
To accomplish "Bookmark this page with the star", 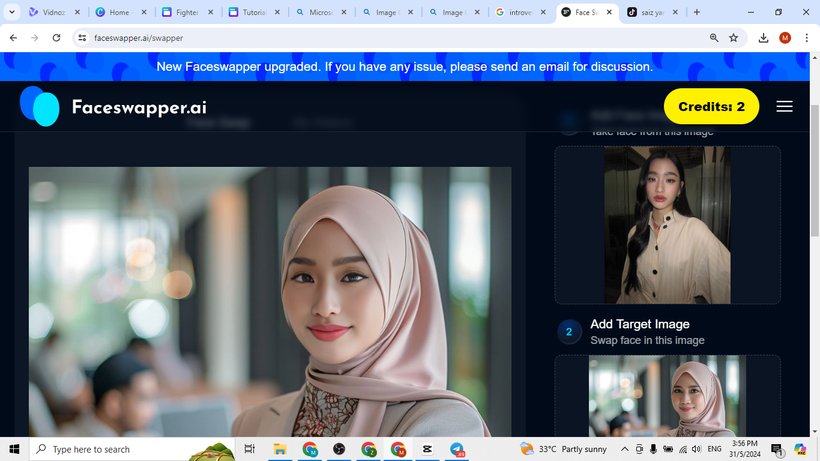I will (x=734, y=38).
